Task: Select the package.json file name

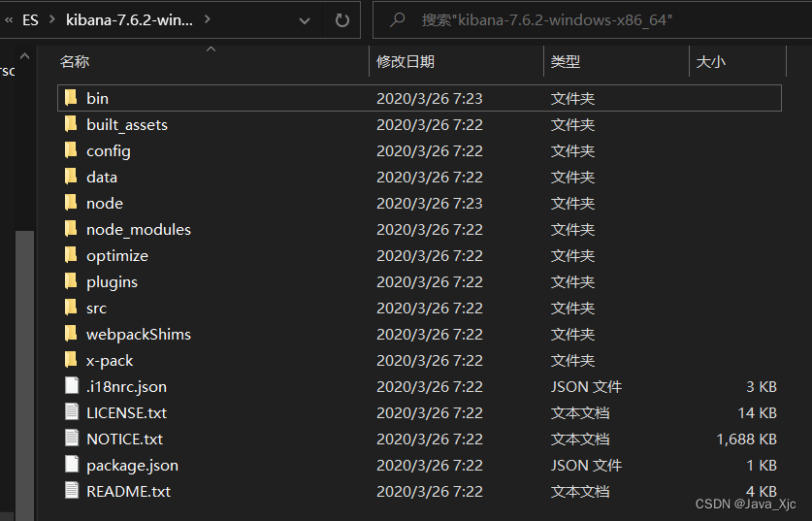Action: (x=132, y=466)
